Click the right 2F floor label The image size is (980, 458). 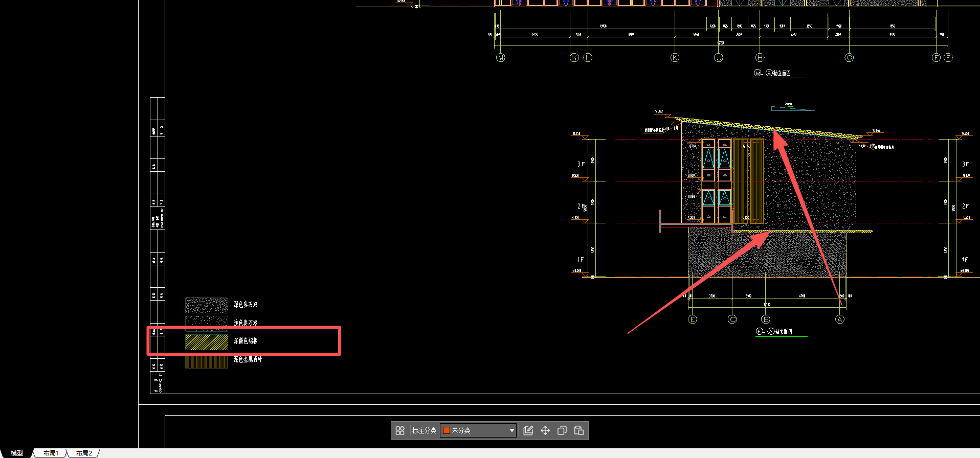(965, 206)
